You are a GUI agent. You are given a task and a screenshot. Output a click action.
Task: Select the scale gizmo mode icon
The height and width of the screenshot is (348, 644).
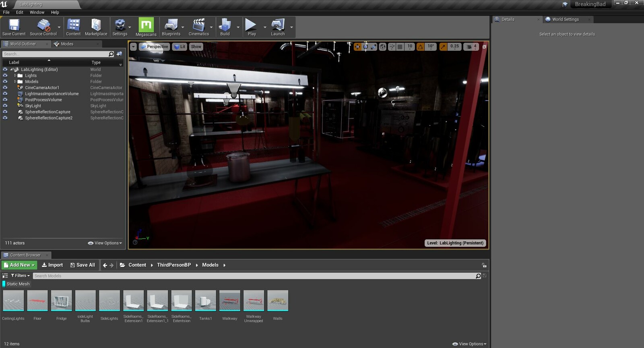(374, 47)
